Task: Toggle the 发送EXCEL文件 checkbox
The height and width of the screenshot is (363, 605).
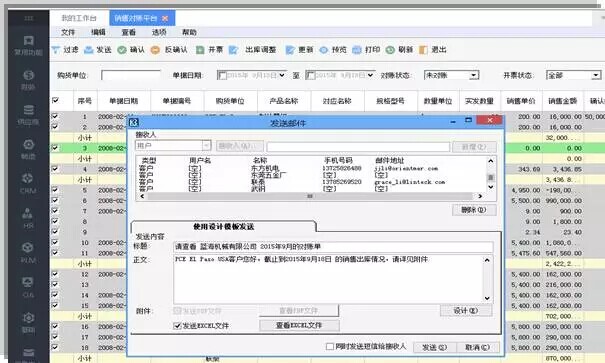Action: tap(177, 326)
